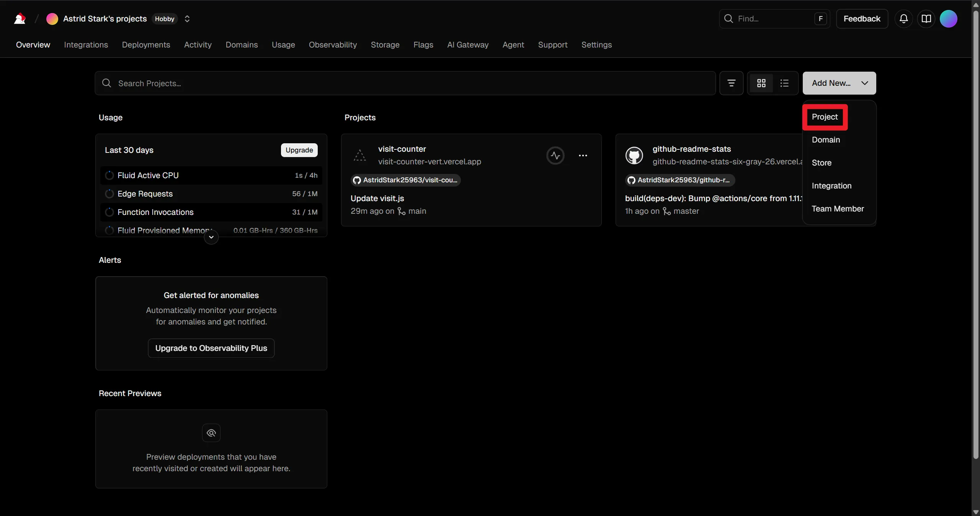Switch to grid view layout
980x516 pixels.
761,83
